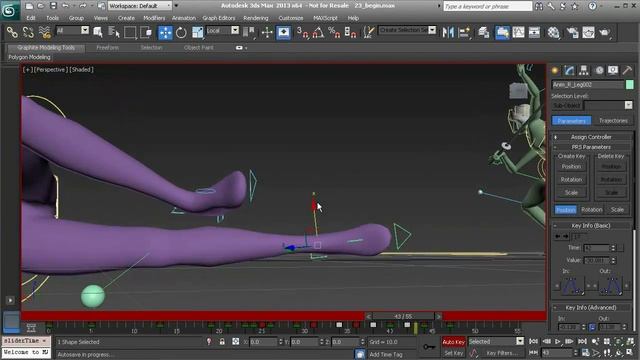Activate the Select and Scale tool
Image resolution: width=640 pixels, height=360 pixels.
coord(197,32)
